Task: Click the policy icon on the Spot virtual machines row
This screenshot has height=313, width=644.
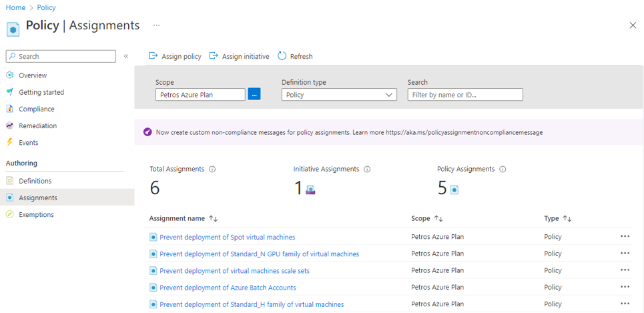Action: (x=153, y=237)
